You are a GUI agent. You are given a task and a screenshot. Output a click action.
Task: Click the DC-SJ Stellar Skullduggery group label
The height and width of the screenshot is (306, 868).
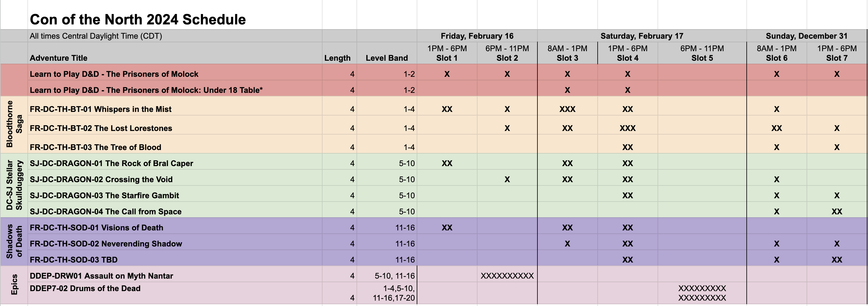coord(14,185)
